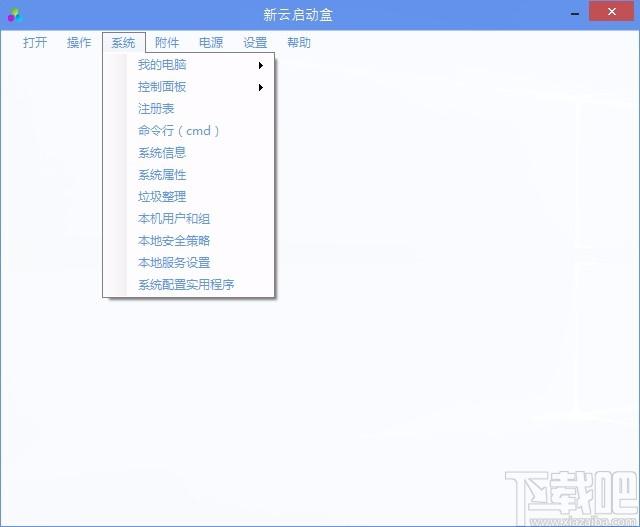
Task: Open the 附件 menu
Action: click(x=167, y=43)
